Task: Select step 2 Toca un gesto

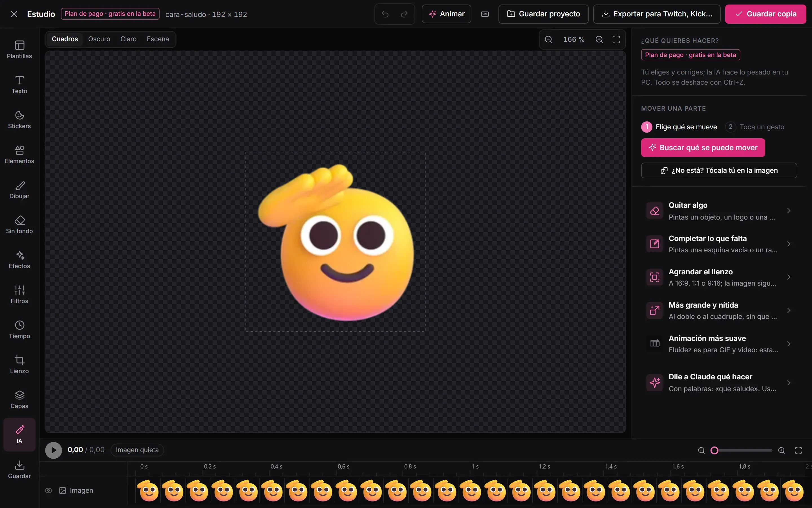Action: (x=755, y=127)
